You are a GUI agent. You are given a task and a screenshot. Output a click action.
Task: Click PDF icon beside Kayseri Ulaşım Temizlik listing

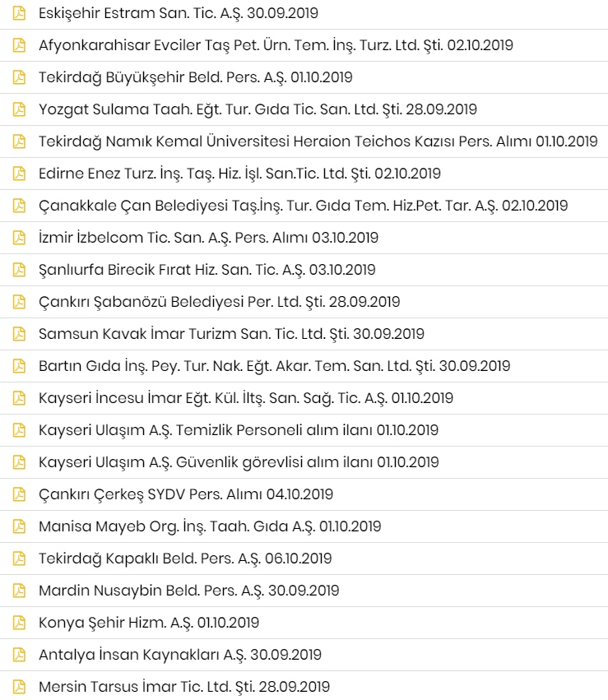coord(19,430)
